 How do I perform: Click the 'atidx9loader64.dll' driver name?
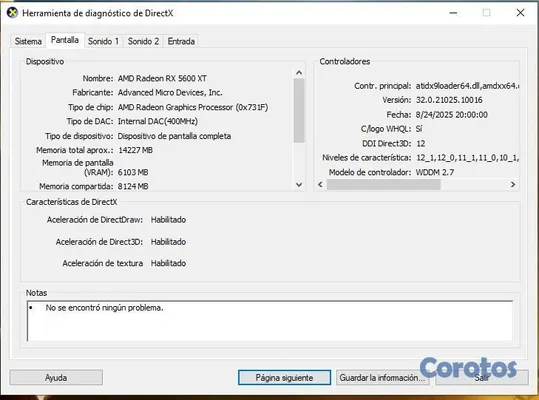(448, 86)
